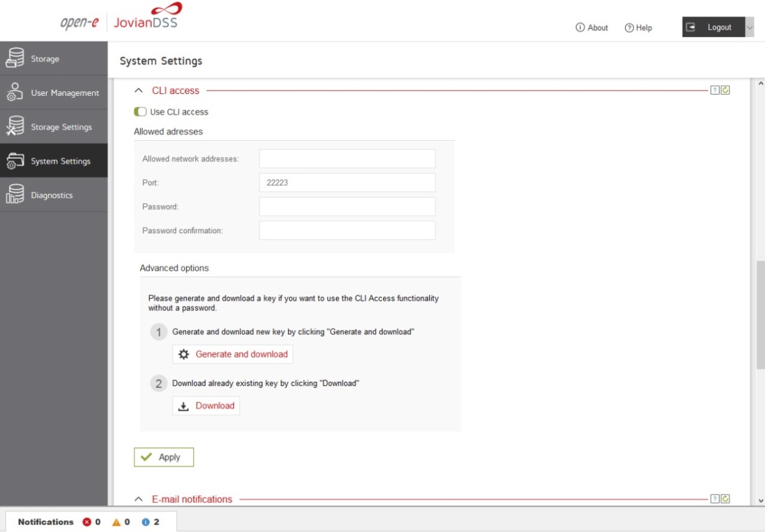Click the gear icon on Generate and download
Screen dimensions: 765x532
[183, 354]
